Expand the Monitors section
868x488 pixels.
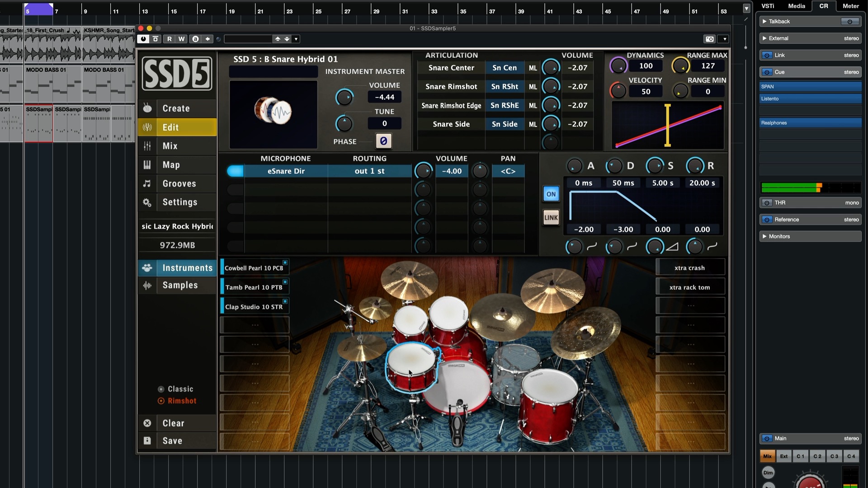point(764,236)
